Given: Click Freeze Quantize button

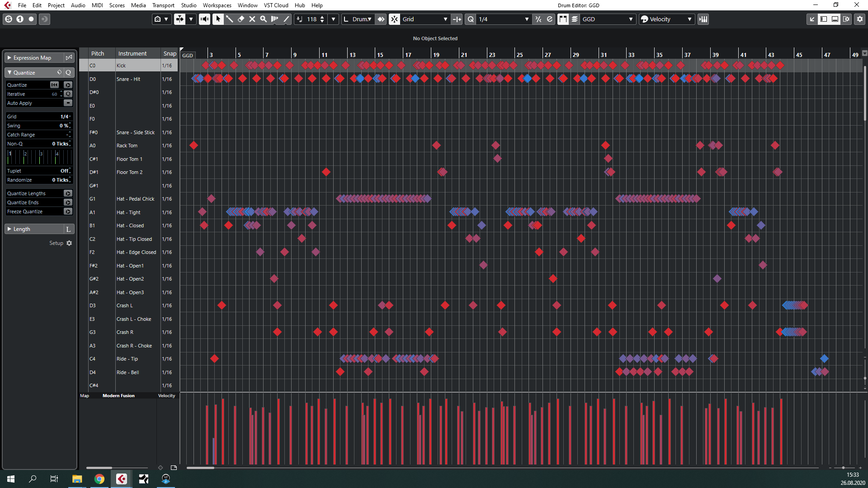Looking at the screenshot, I should [68, 211].
